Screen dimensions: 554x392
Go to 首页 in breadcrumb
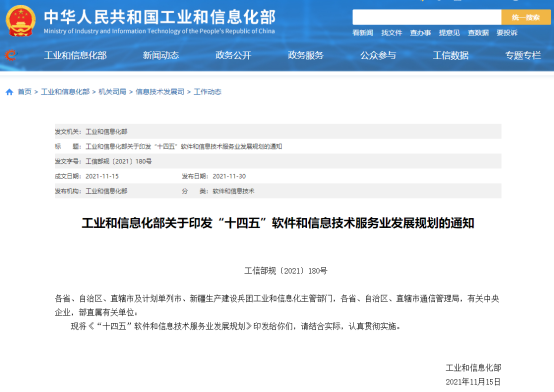pos(24,92)
